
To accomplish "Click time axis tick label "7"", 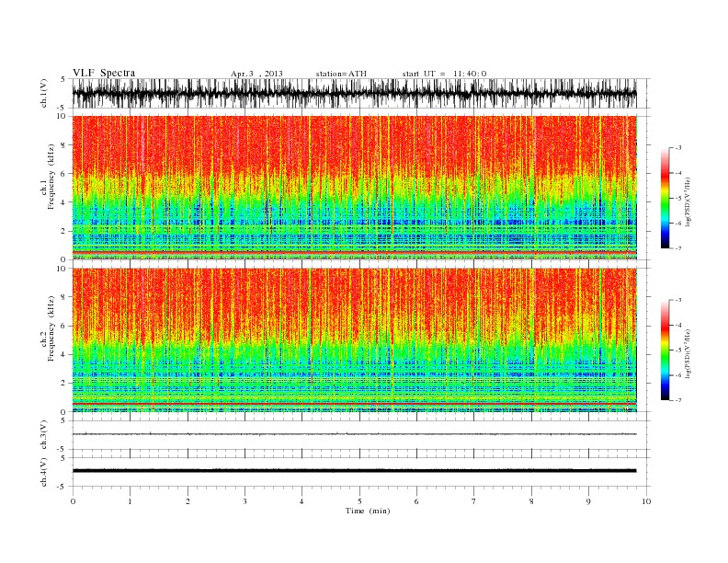I will [474, 501].
